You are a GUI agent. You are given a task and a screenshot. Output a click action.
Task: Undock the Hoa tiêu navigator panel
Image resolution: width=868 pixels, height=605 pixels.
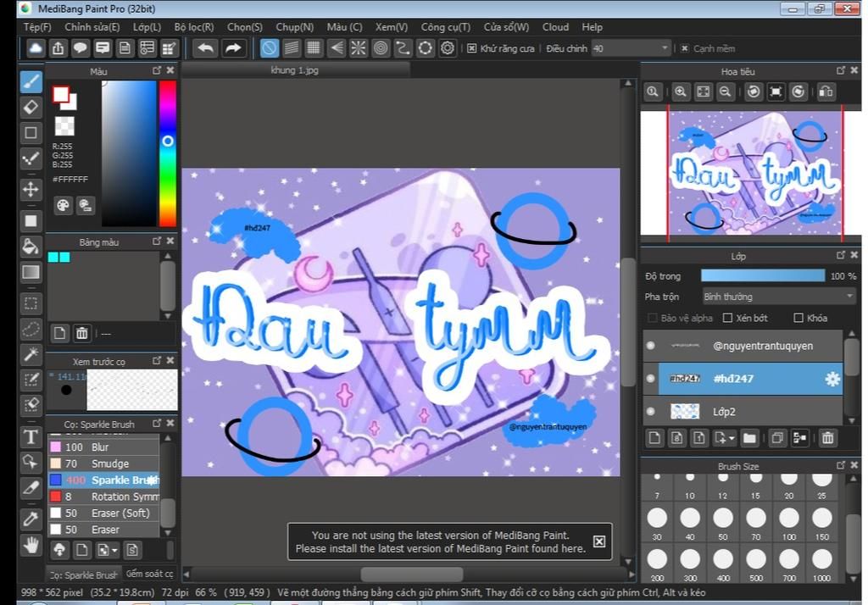coord(841,70)
